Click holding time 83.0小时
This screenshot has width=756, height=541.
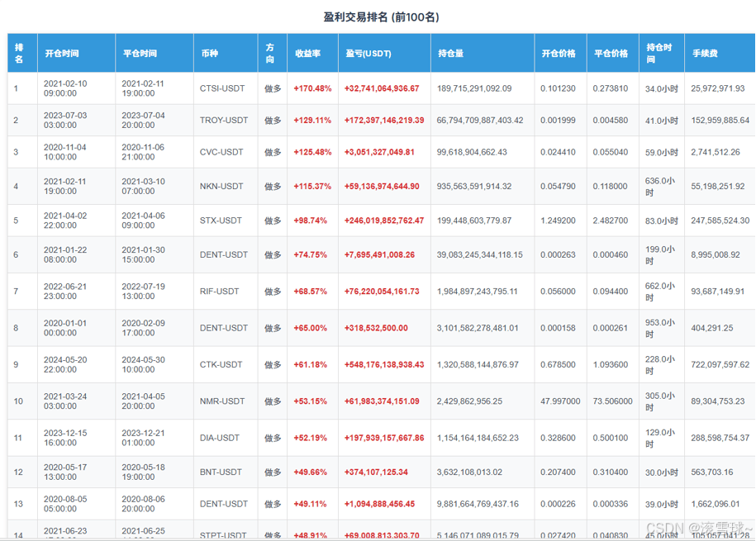[662, 221]
